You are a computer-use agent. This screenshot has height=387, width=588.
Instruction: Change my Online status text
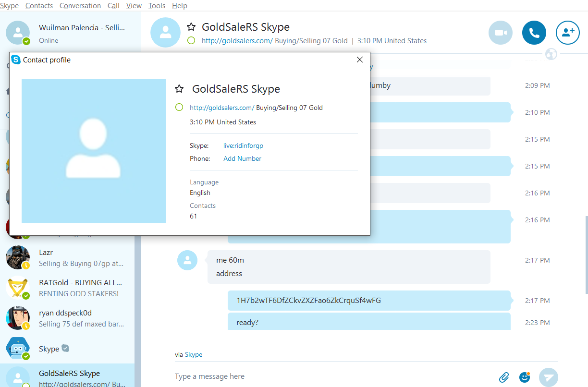49,40
